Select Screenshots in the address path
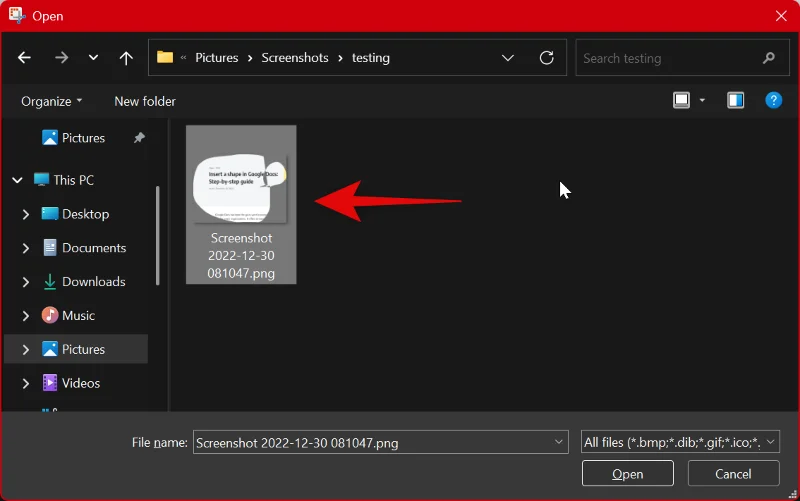This screenshot has width=800, height=501. coord(295,58)
